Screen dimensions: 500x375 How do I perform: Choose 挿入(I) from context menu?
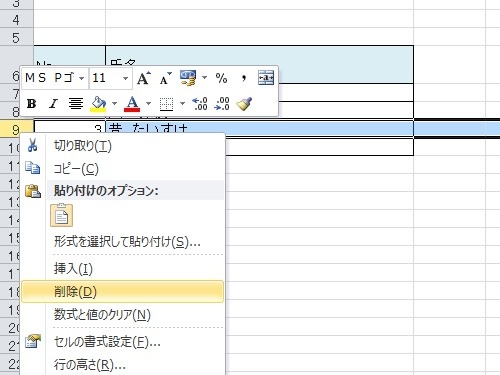(x=123, y=269)
